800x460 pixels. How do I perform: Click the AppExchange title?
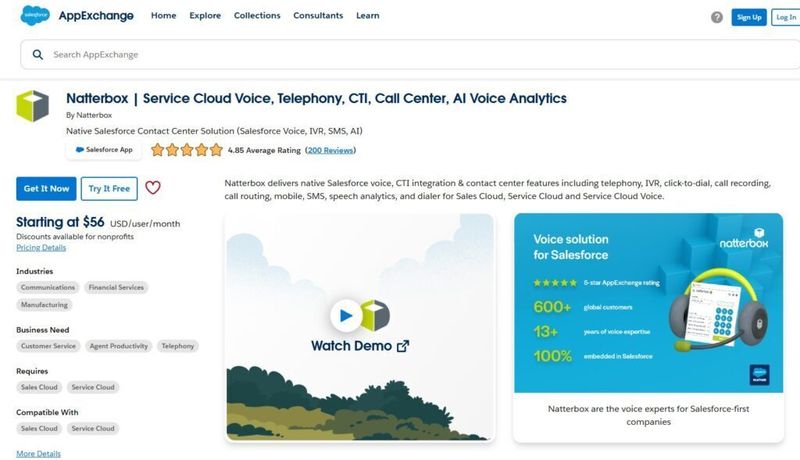pyautogui.click(x=96, y=16)
